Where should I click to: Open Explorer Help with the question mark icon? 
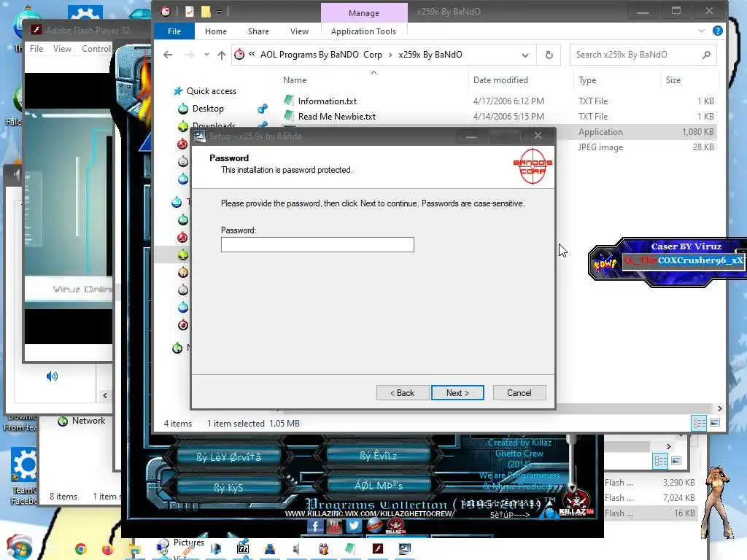(718, 31)
